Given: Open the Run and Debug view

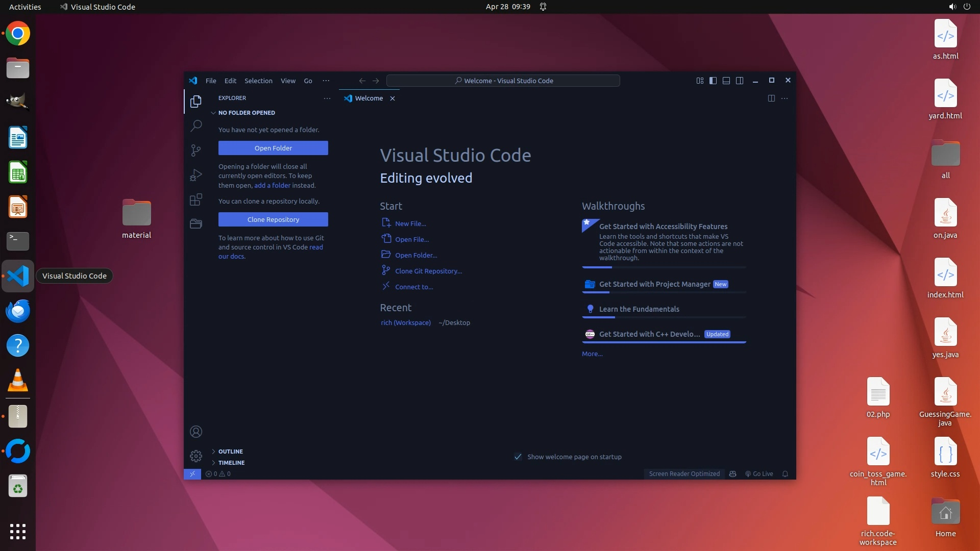Looking at the screenshot, I should (196, 175).
